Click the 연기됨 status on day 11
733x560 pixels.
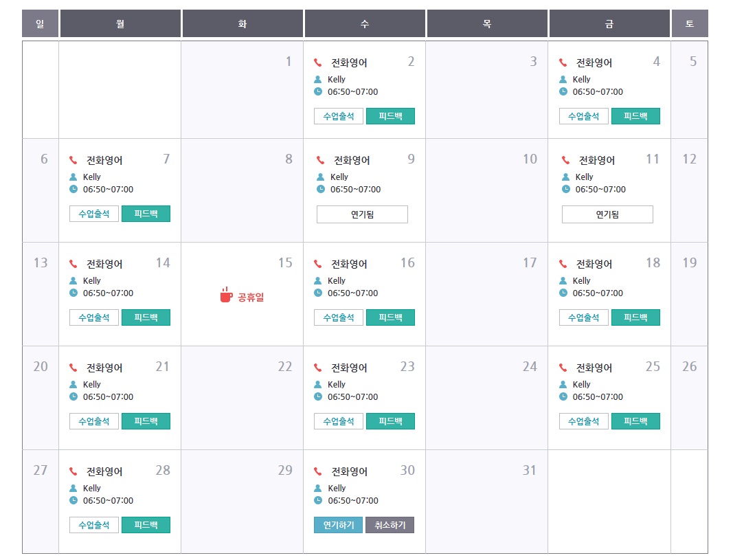[x=607, y=214]
